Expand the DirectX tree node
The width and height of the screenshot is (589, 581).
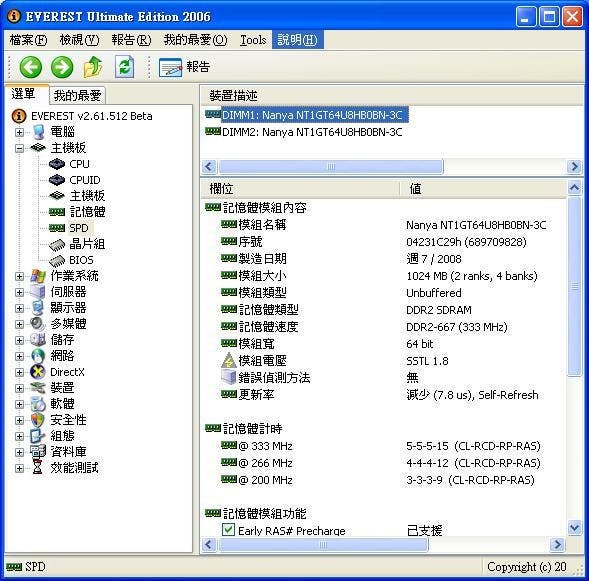(x=19, y=372)
